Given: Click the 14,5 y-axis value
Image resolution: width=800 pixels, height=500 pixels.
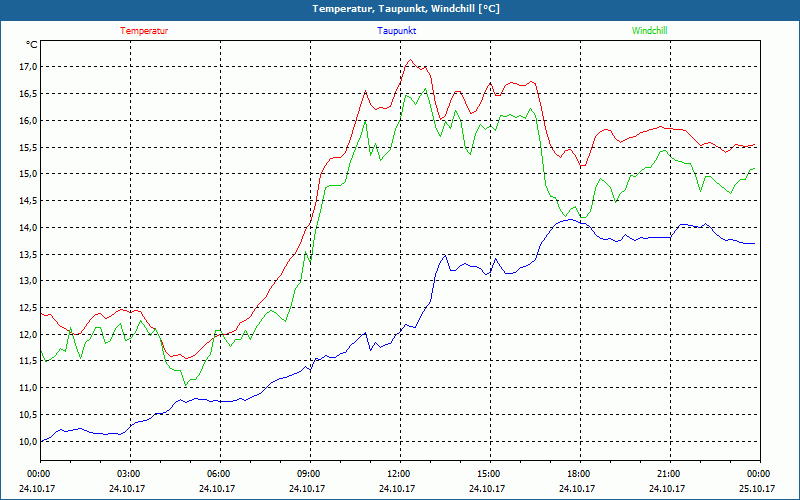Looking at the screenshot, I should [28, 201].
